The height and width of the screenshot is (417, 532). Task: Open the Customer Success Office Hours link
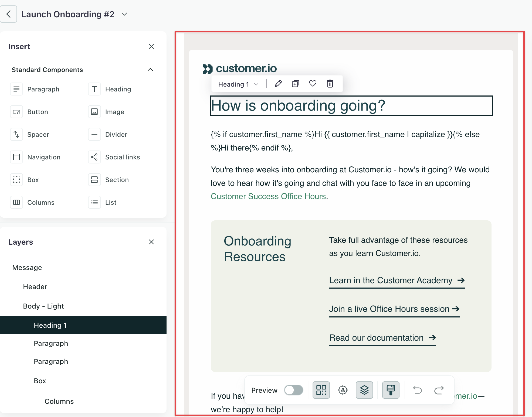click(x=268, y=196)
